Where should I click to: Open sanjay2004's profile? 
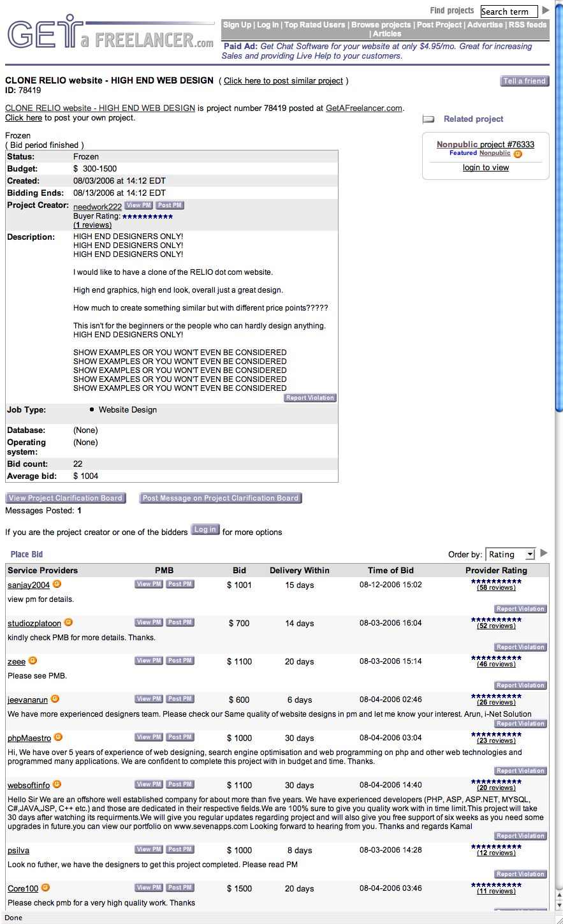29,585
